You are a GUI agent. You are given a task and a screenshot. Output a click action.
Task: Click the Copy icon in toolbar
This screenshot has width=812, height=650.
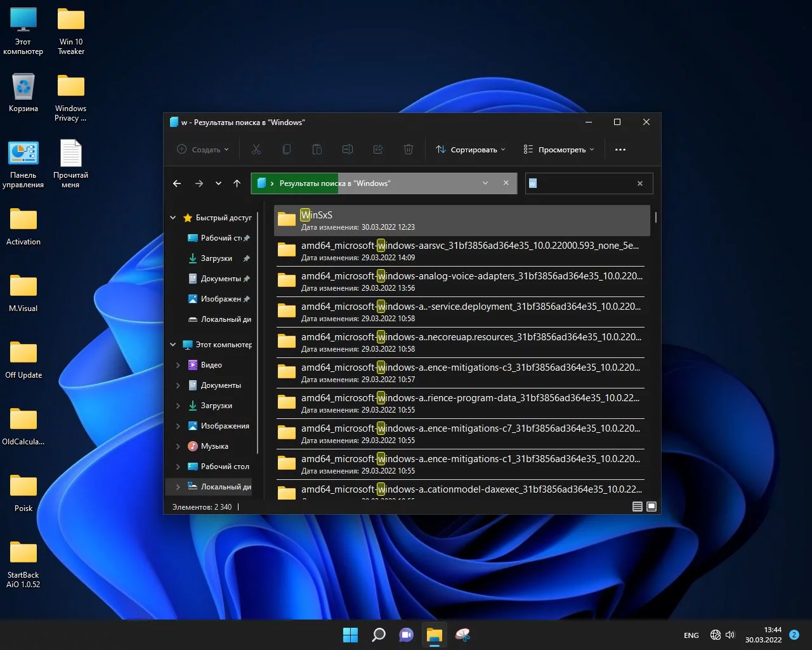[x=287, y=150]
